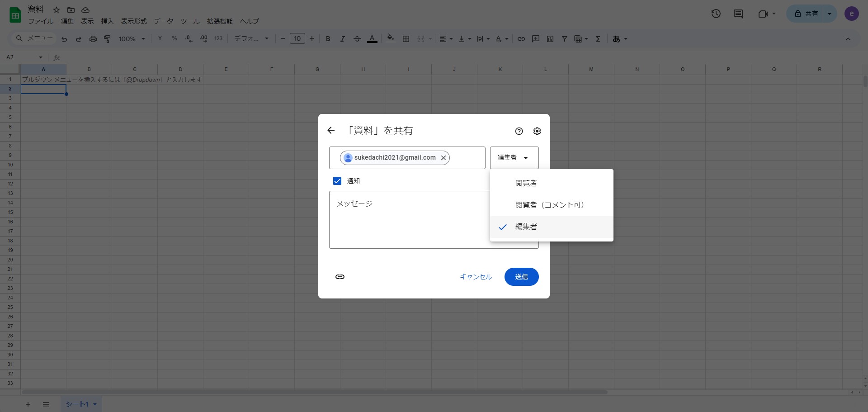This screenshot has height=412, width=868.
Task: Click the functions sigma icon
Action: click(598, 39)
